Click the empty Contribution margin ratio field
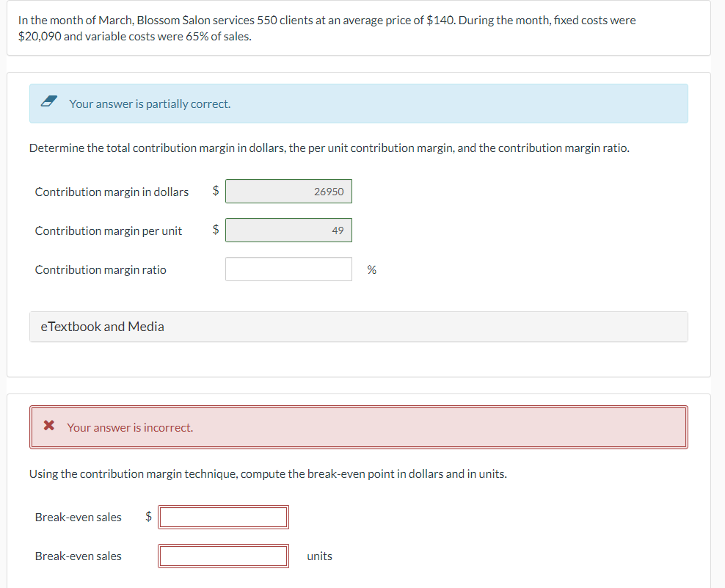This screenshot has width=725, height=588. tap(288, 269)
